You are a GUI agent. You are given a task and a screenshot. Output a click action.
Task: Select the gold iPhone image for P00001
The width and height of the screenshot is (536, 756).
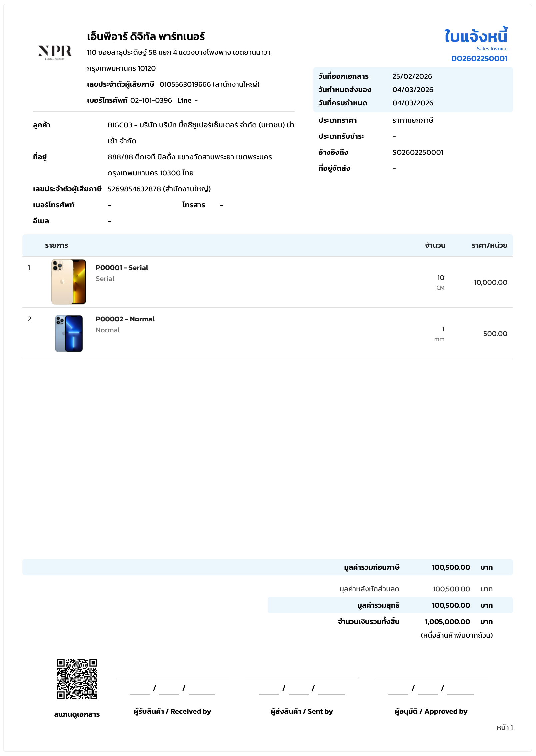pos(69,282)
